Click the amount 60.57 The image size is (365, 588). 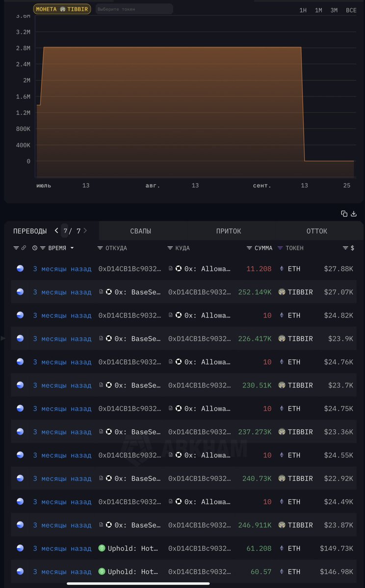(x=261, y=571)
